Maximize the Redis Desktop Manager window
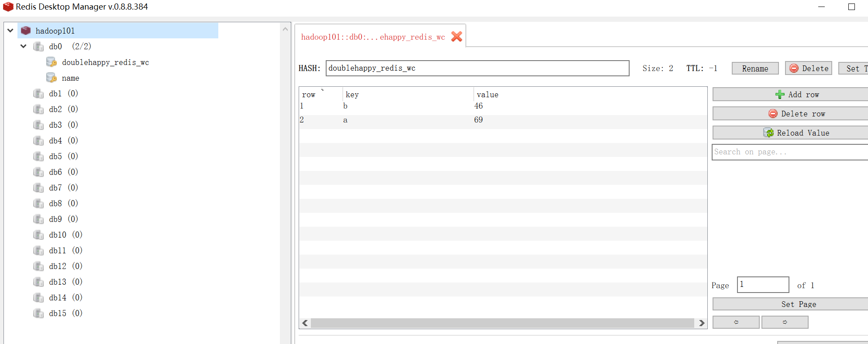 [851, 7]
